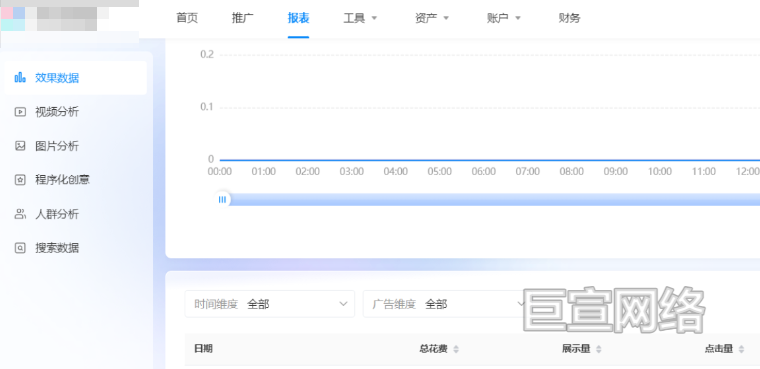Screen dimensions: 760x369
Task: Open 效果数据 in the sidebar
Action: point(76,78)
